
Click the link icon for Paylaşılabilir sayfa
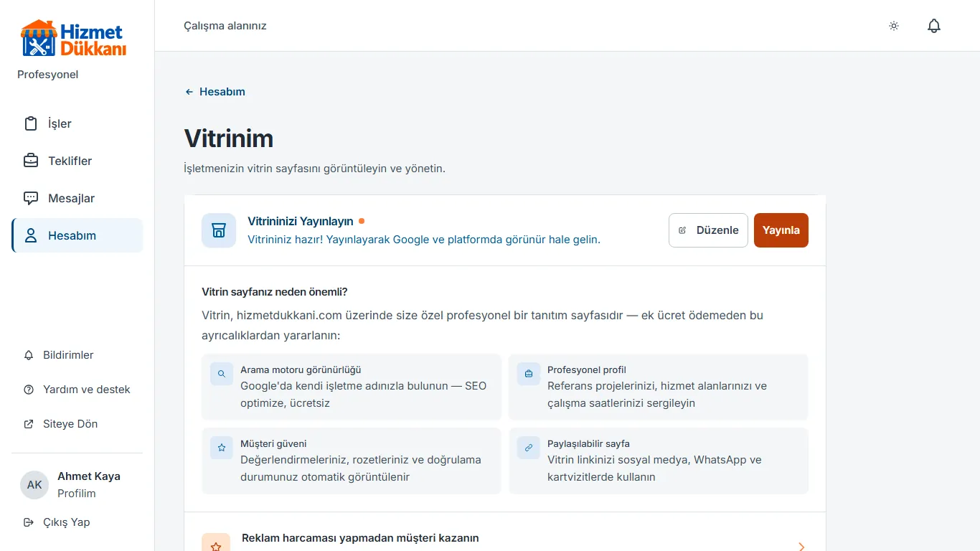pos(529,448)
